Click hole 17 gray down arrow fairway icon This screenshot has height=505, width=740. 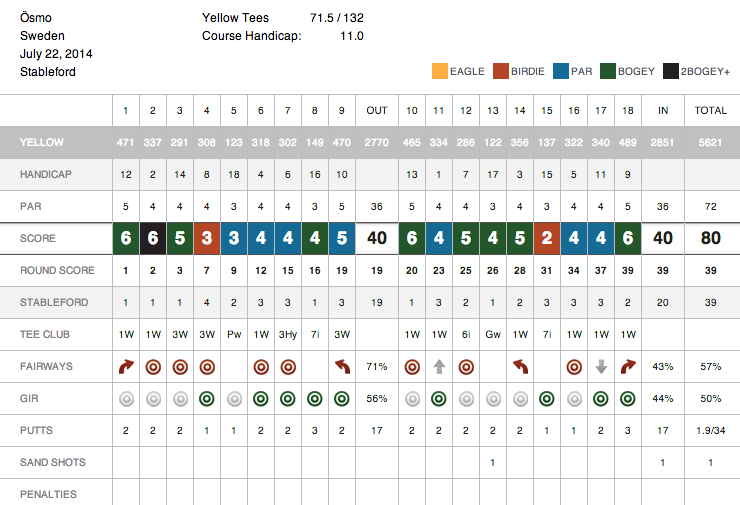coord(601,367)
